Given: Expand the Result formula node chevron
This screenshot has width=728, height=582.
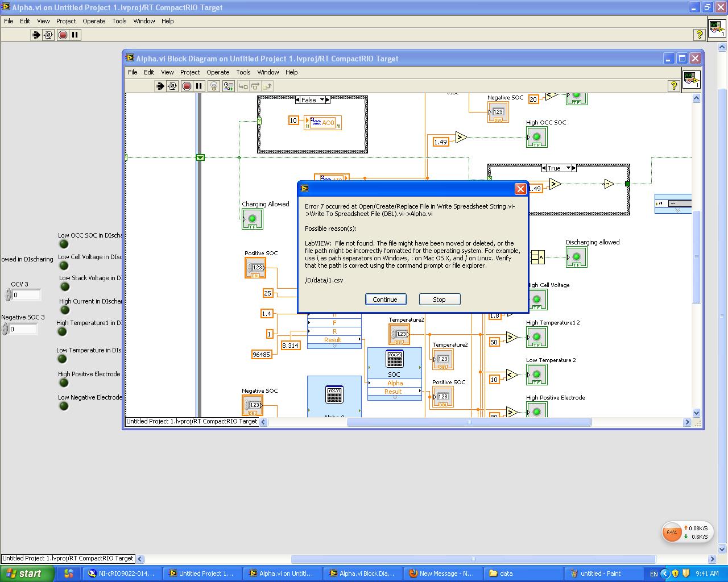Looking at the screenshot, I should (334, 346).
